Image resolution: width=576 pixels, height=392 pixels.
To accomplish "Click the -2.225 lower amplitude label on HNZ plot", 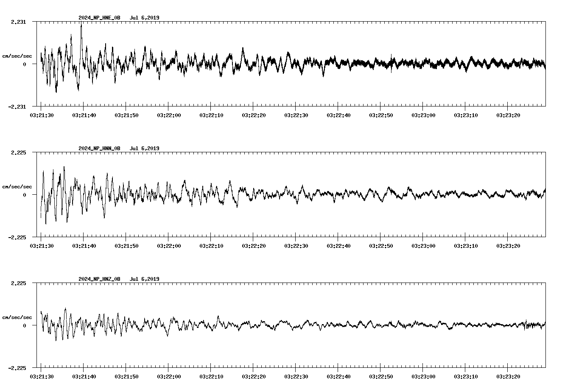I will click(17, 368).
